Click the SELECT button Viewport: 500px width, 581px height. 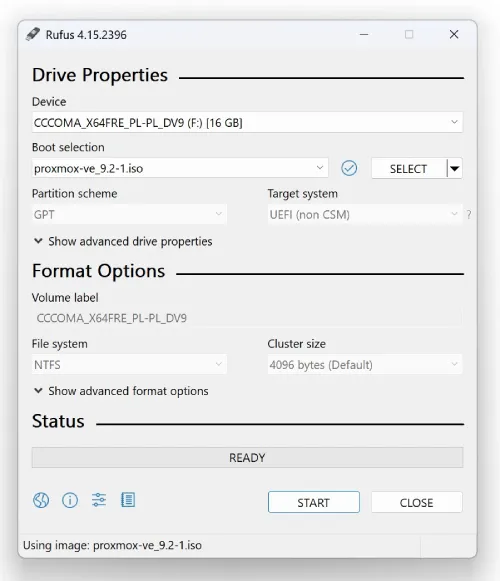pos(409,169)
